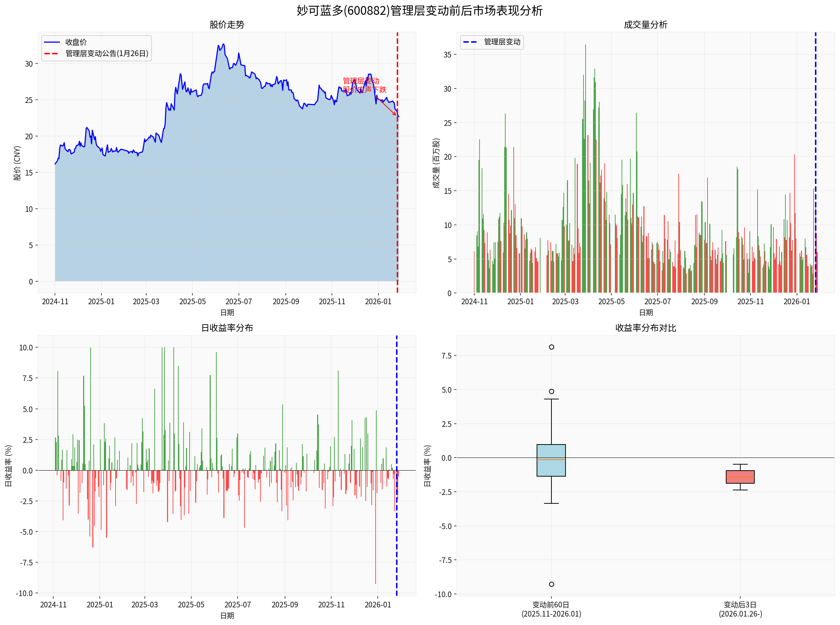The width and height of the screenshot is (840, 625).
Task: Click the 变动后3日 (2026.01.26-) axis label
Action: click(740, 609)
